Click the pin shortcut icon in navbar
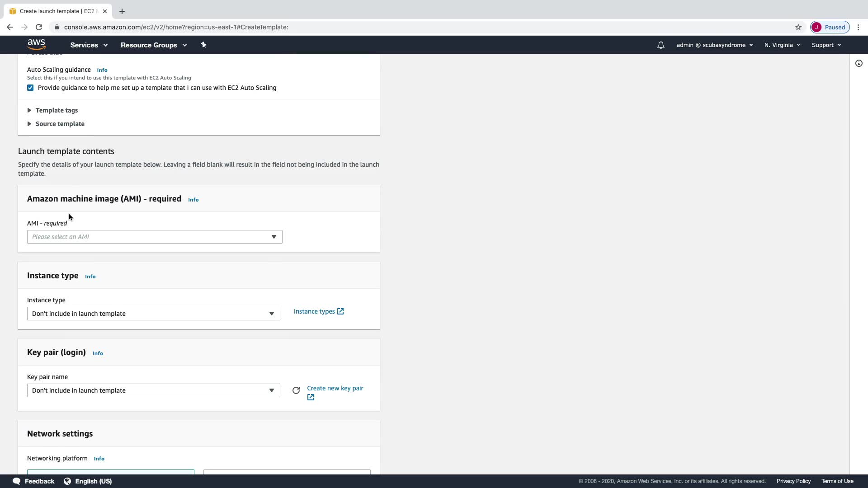 point(203,45)
